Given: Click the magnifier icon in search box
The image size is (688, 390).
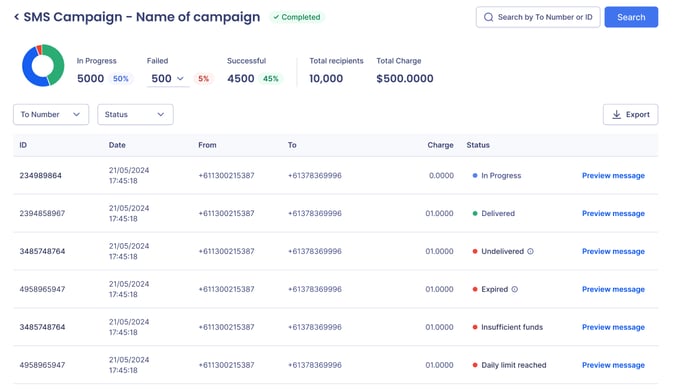Looking at the screenshot, I should pos(488,17).
